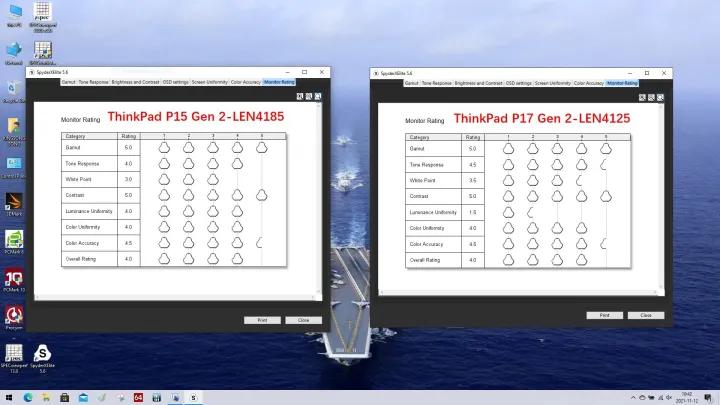720x405 pixels.
Task: Click the 'ThinkPad P17 Gen 2-LEN4125' red heading
Action: [x=542, y=118]
